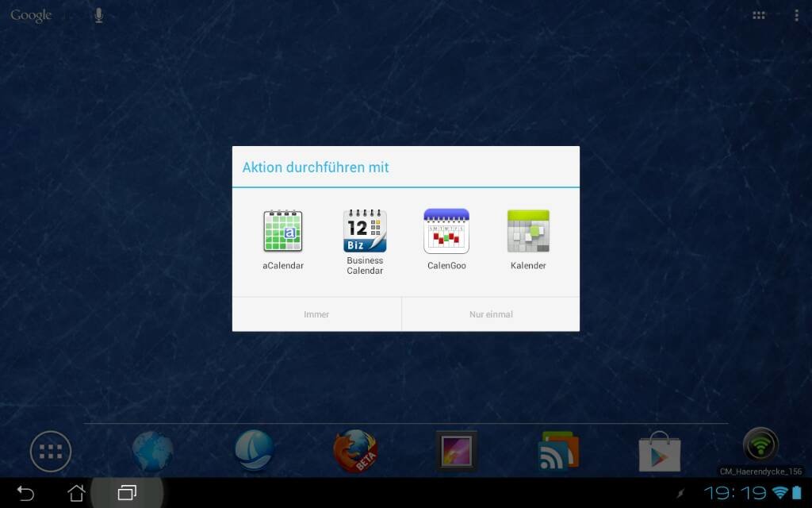
Task: Launch the Play Store app
Action: [659, 452]
